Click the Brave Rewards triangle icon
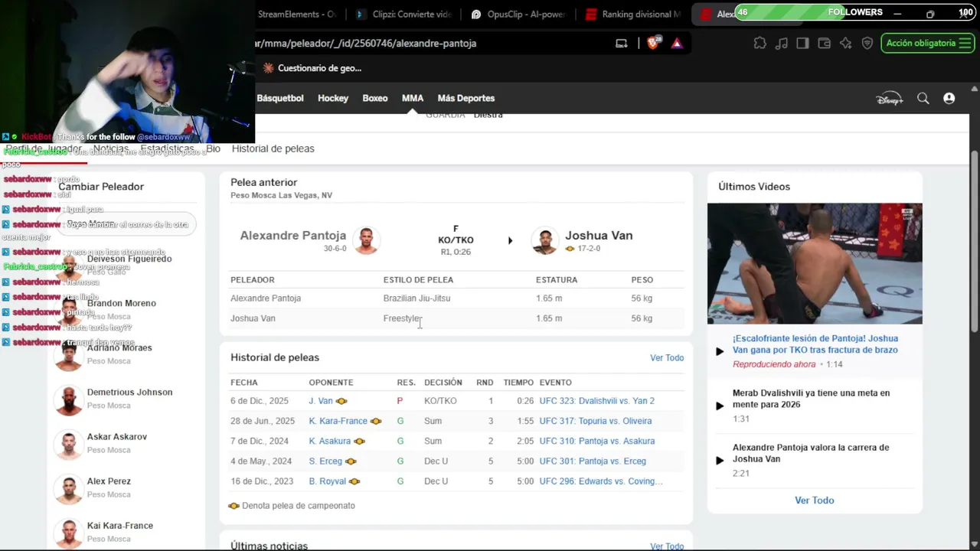The height and width of the screenshot is (551, 980). click(x=677, y=44)
